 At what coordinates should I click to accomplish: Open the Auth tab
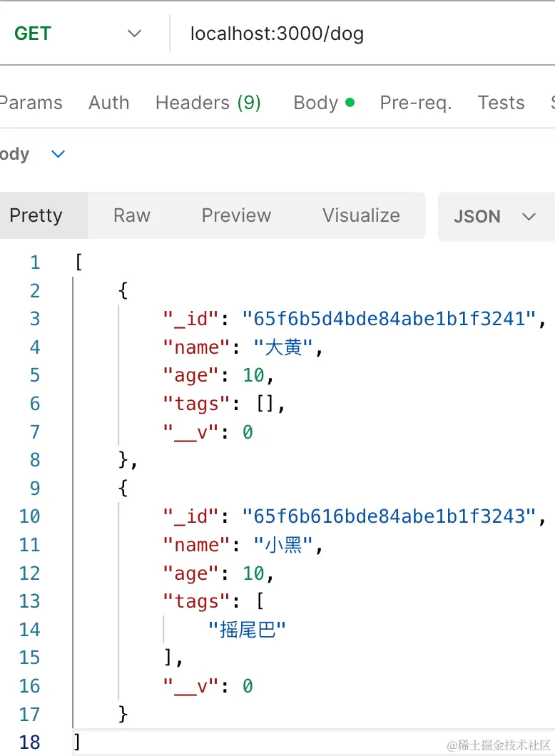point(109,103)
